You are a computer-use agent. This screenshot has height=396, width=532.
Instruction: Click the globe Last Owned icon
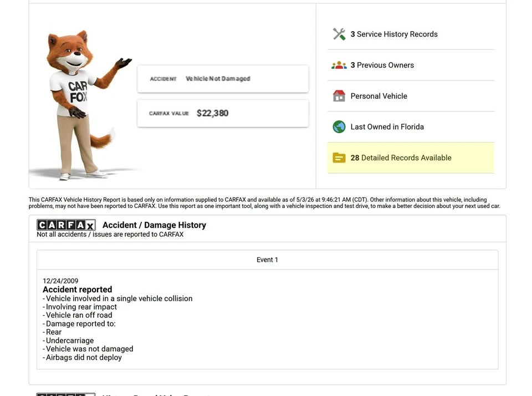(339, 126)
